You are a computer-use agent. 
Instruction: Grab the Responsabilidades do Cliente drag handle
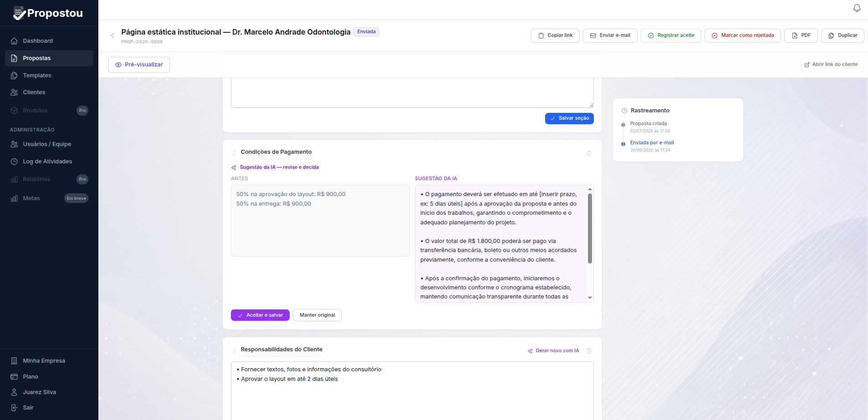pyautogui.click(x=234, y=351)
